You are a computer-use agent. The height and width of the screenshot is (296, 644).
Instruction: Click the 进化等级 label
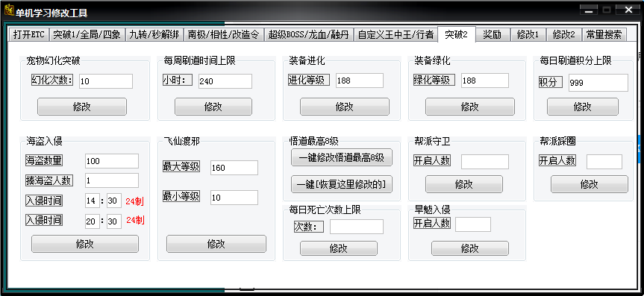click(309, 80)
